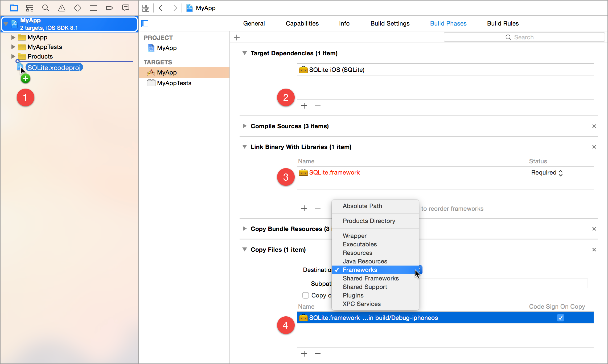Click the find navigator magnifier icon
This screenshot has height=364, width=608.
pyautogui.click(x=46, y=8)
